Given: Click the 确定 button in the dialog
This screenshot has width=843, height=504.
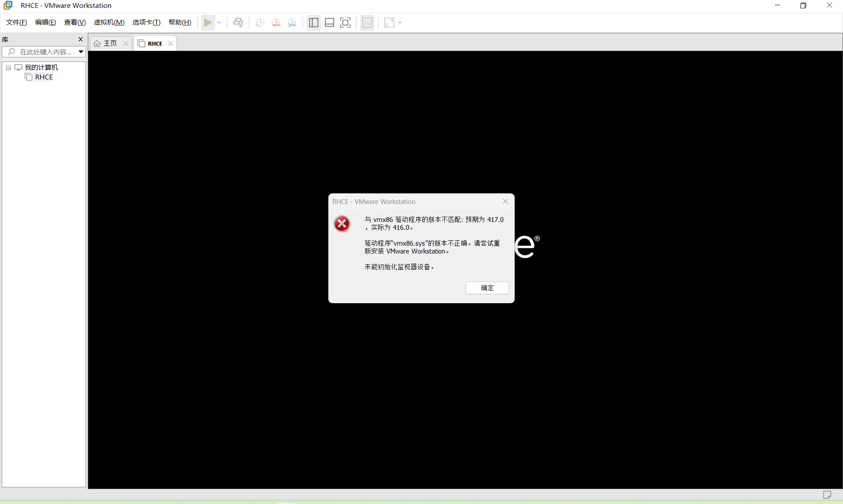Looking at the screenshot, I should (487, 288).
